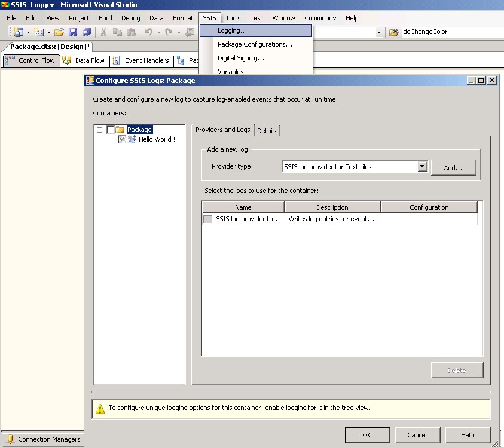Open the combo box dropdown left of doChangeColor

pyautogui.click(x=379, y=32)
